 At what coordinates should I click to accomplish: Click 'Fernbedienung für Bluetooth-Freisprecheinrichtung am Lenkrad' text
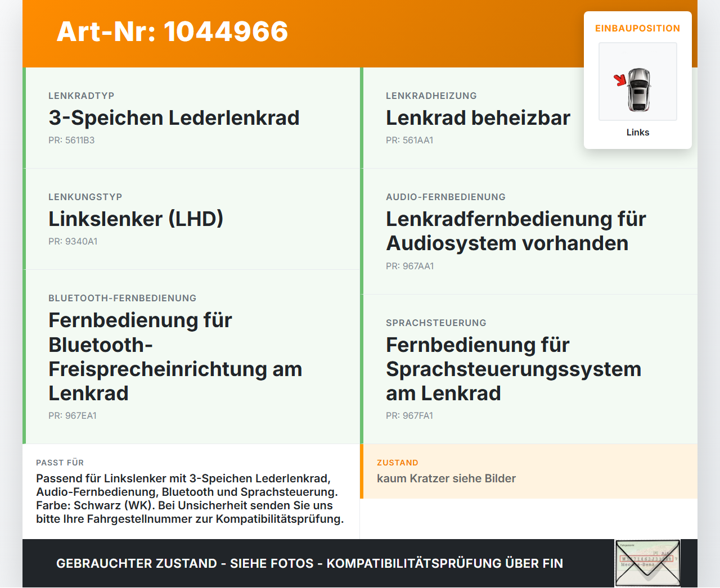tap(175, 356)
